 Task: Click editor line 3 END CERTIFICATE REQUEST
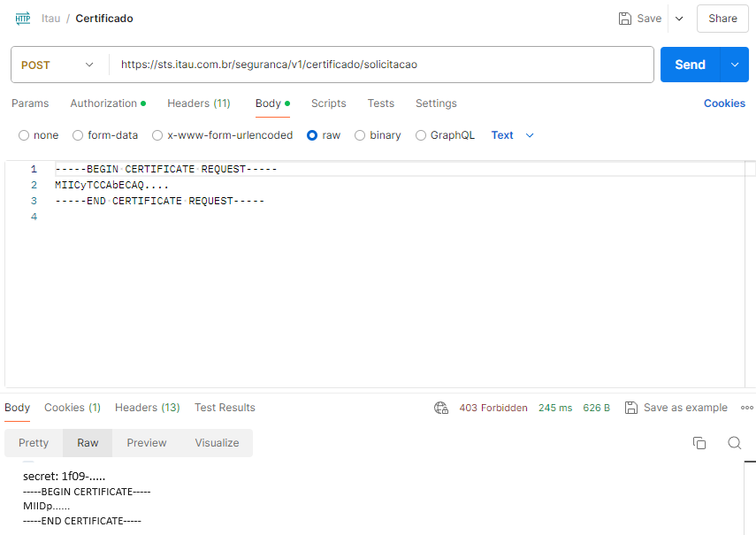[x=159, y=201]
